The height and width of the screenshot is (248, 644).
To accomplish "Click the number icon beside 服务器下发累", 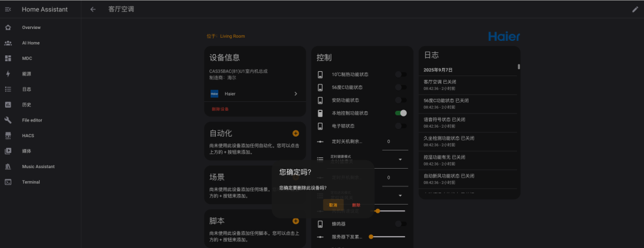I will 320,237.
